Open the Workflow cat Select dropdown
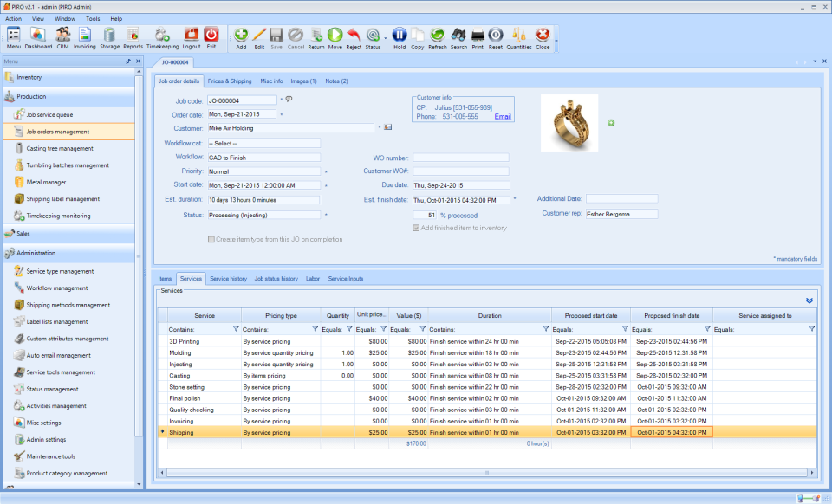Image resolution: width=832 pixels, height=504 pixels. coord(263,143)
